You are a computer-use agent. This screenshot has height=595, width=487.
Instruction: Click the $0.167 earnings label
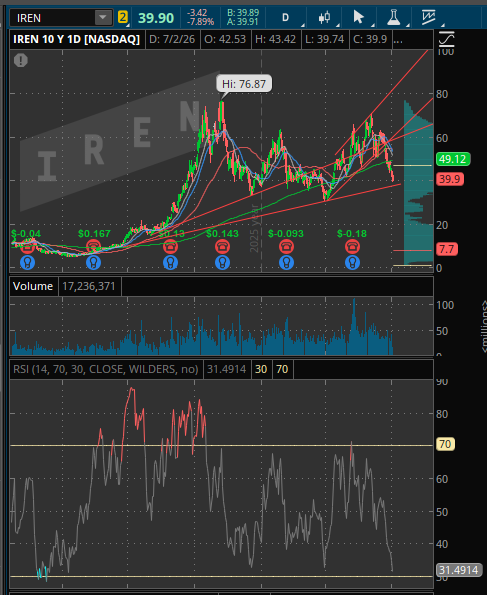pos(94,233)
